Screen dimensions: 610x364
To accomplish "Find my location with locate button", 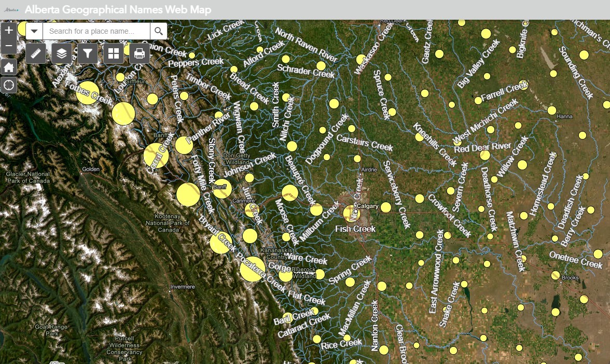I will pos(9,85).
